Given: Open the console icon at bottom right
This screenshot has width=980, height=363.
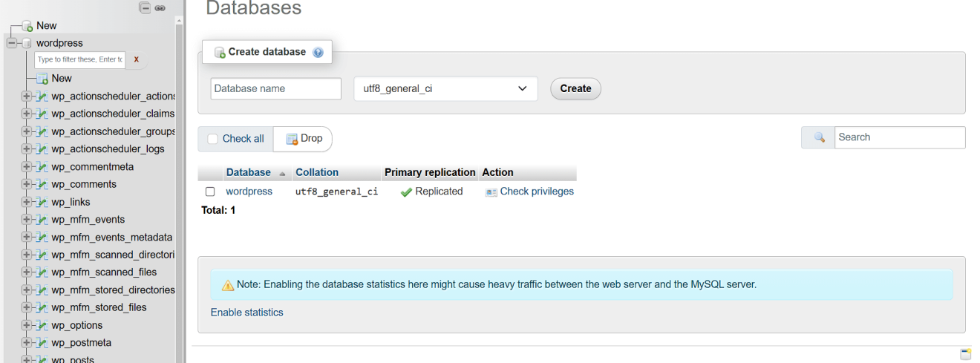Looking at the screenshot, I should (x=965, y=354).
